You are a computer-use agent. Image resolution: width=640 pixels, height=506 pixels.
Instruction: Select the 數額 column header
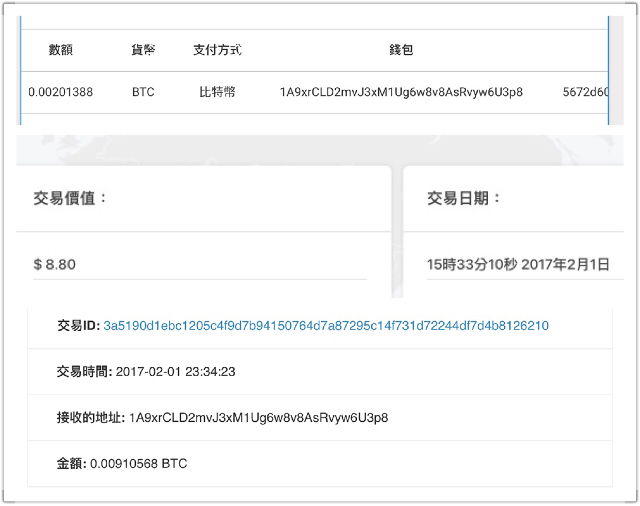[60, 50]
